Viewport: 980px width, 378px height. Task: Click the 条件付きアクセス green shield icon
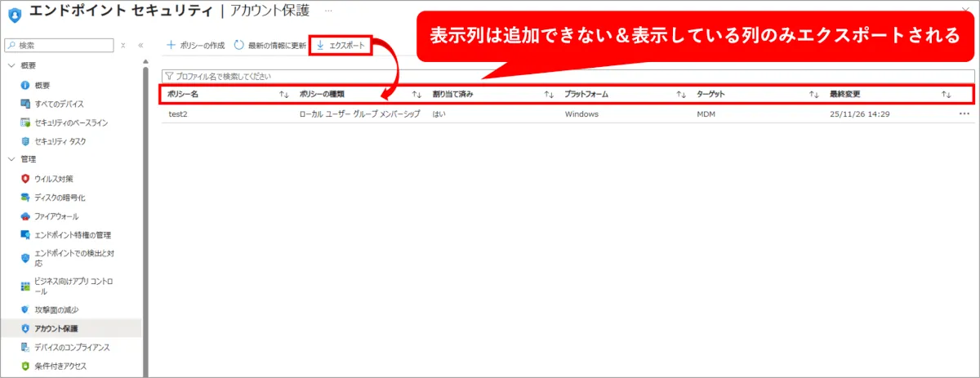(x=25, y=366)
